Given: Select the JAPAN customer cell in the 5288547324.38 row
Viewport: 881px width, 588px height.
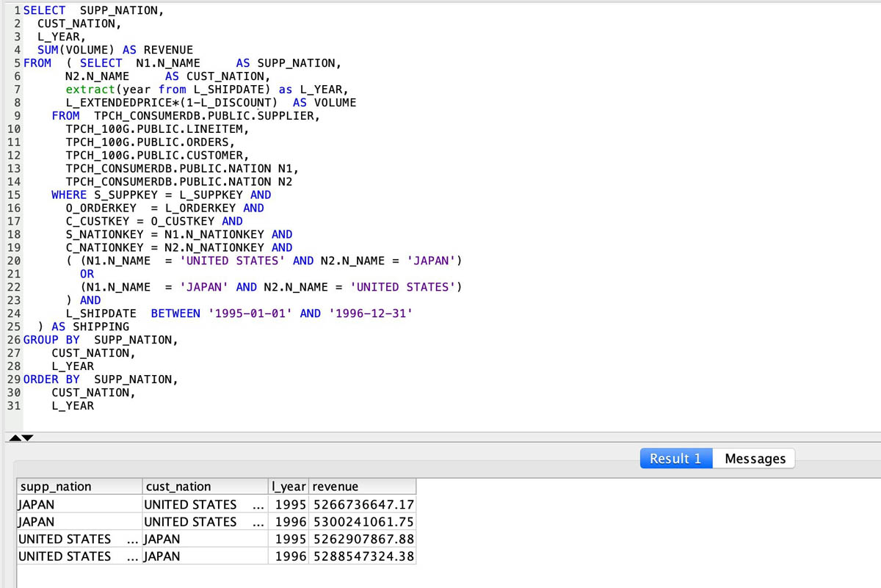Looking at the screenshot, I should [206, 556].
